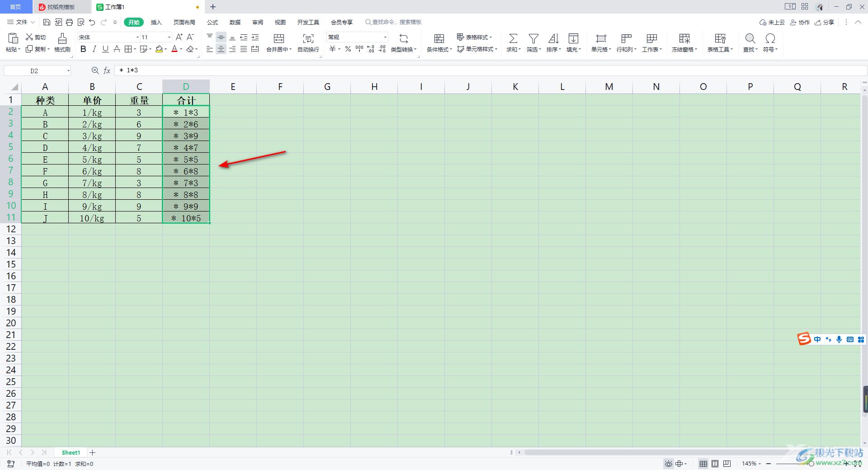Expand the fill color dropdown arrow

[x=166, y=49]
